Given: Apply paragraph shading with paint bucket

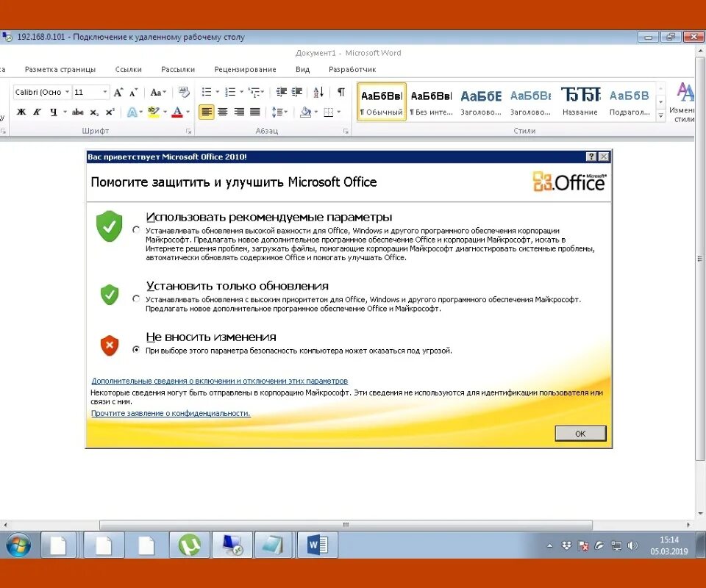Looking at the screenshot, I should [305, 112].
